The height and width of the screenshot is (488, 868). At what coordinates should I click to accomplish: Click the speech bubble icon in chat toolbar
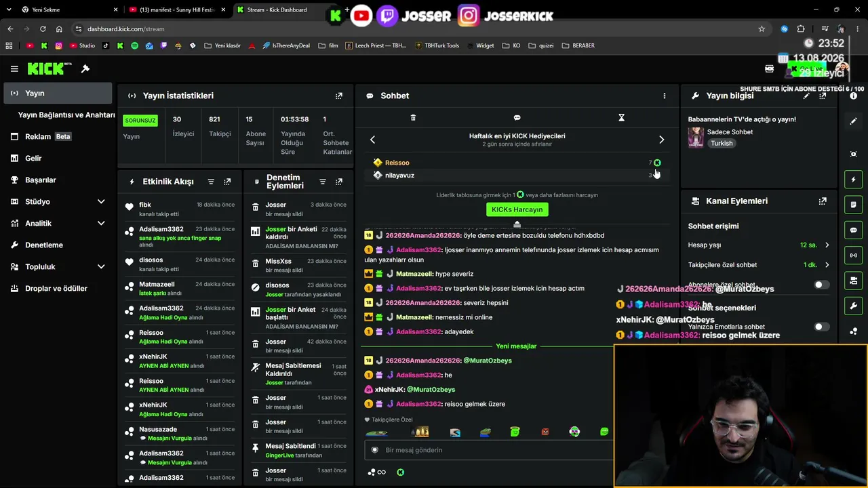pos(517,117)
